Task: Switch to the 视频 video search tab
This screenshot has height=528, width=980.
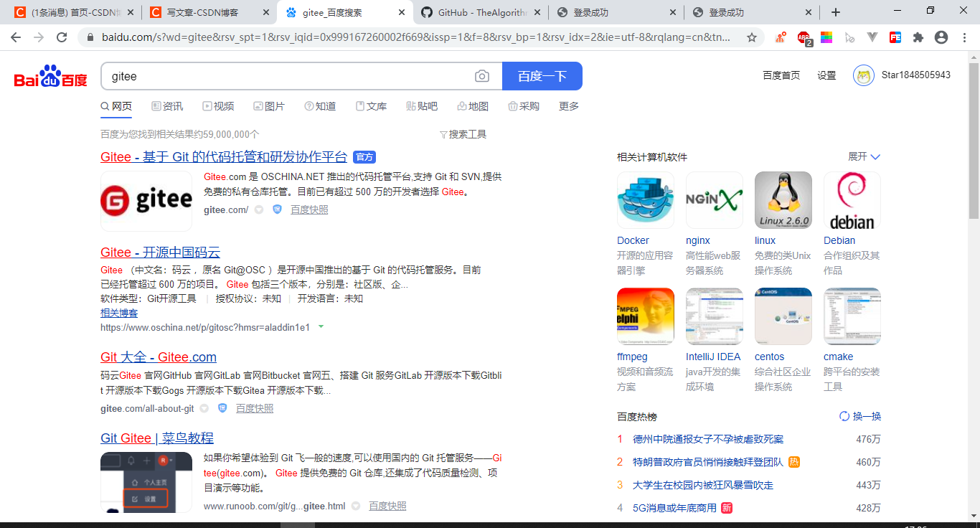Action: [218, 105]
